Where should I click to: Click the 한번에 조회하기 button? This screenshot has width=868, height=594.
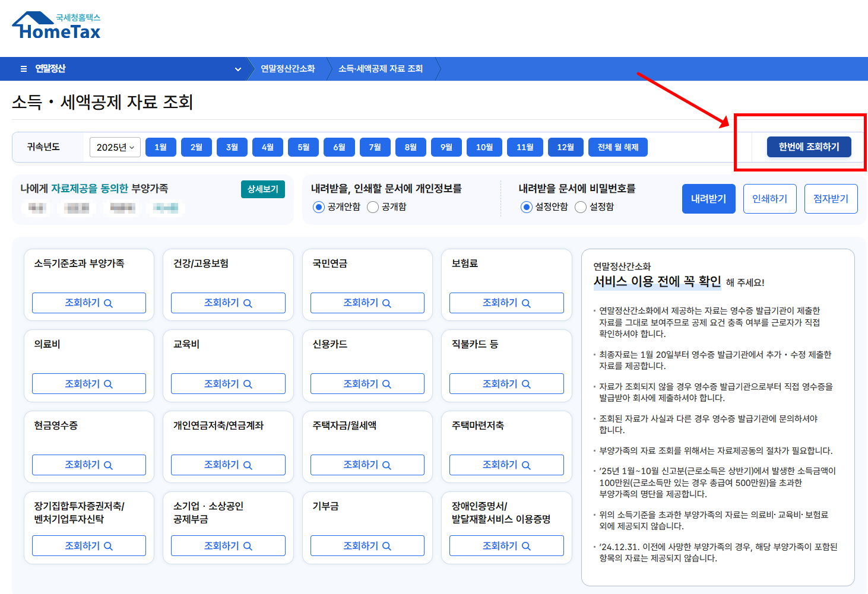[x=809, y=147]
